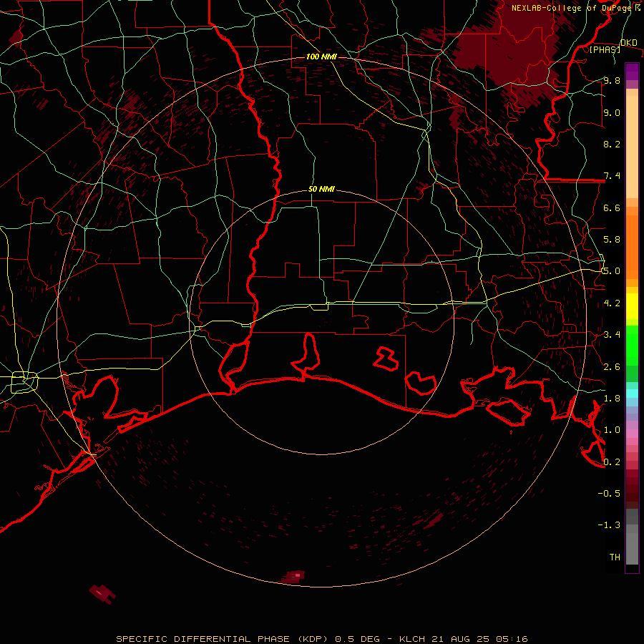Select the 8.2 value on color scale
644x644 pixels.
tap(612, 144)
